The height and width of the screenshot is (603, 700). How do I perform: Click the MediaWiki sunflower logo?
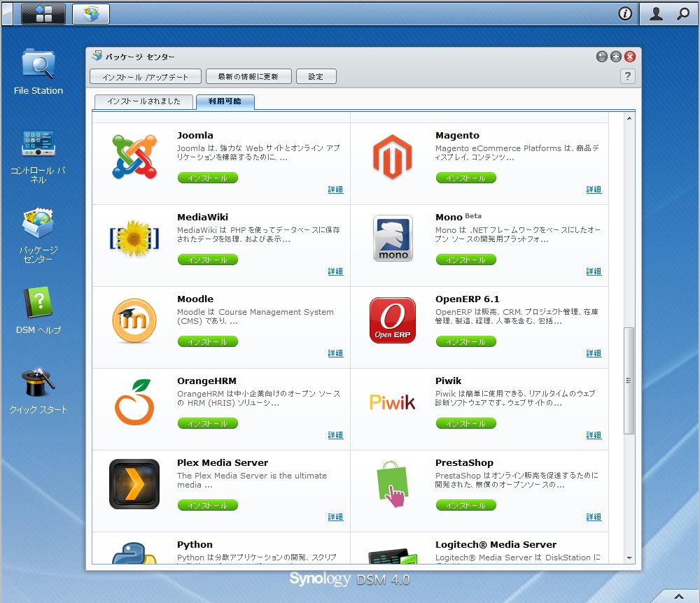click(x=134, y=238)
